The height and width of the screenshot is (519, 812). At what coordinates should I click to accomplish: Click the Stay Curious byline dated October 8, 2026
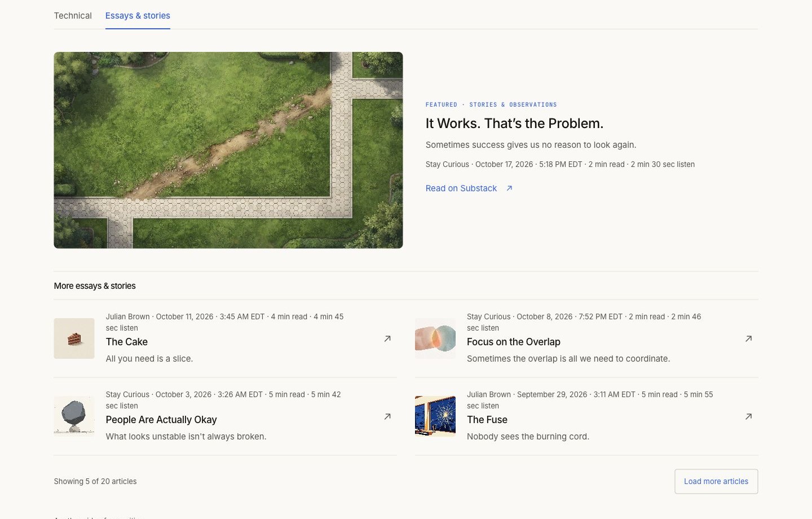click(x=584, y=322)
